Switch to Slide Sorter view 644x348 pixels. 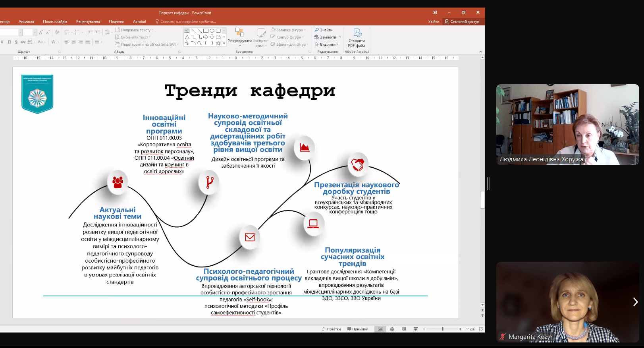coord(392,329)
